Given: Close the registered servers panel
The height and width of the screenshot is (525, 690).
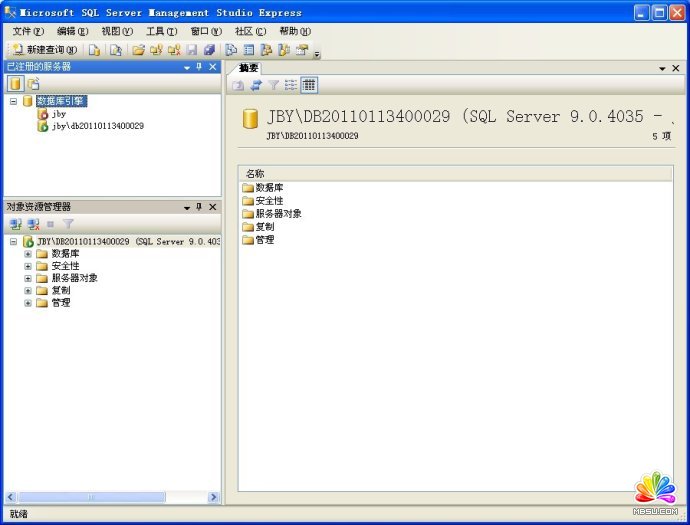Looking at the screenshot, I should 213,67.
